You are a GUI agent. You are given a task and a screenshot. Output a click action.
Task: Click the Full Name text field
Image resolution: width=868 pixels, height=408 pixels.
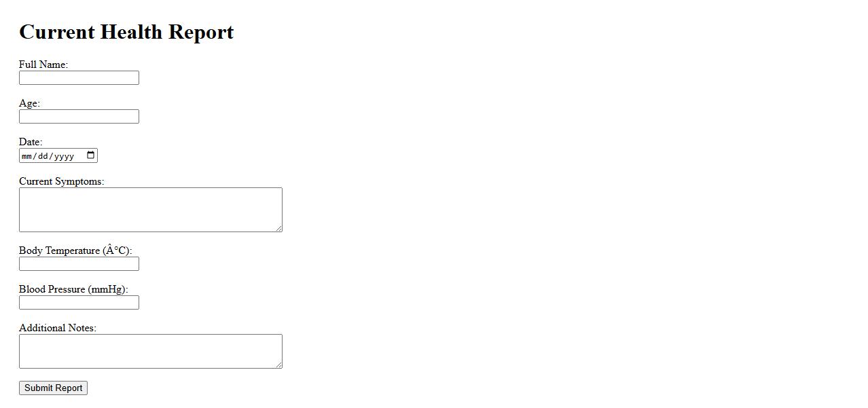click(x=79, y=78)
